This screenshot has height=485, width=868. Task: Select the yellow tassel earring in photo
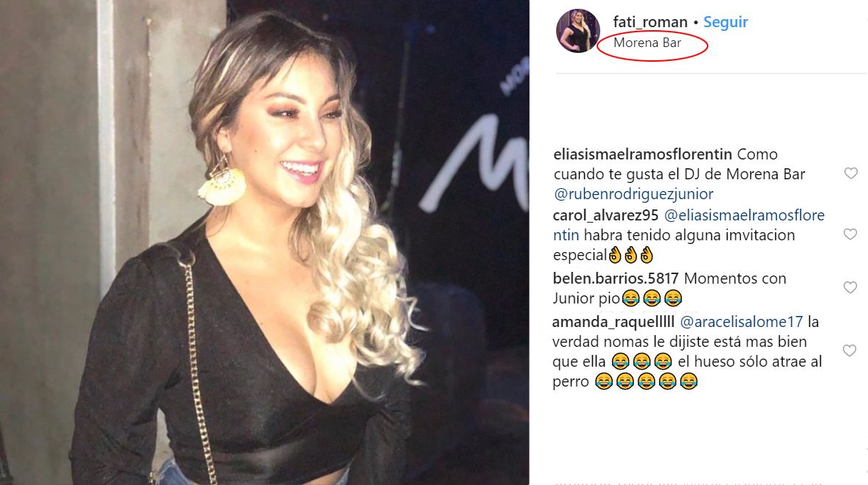click(x=223, y=183)
